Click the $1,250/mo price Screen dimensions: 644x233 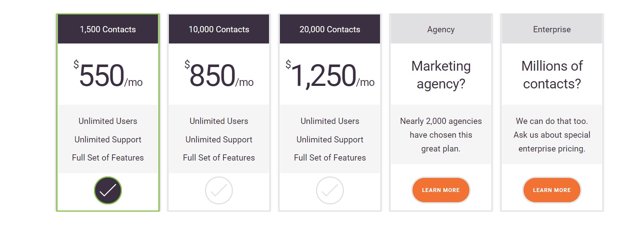tap(330, 75)
